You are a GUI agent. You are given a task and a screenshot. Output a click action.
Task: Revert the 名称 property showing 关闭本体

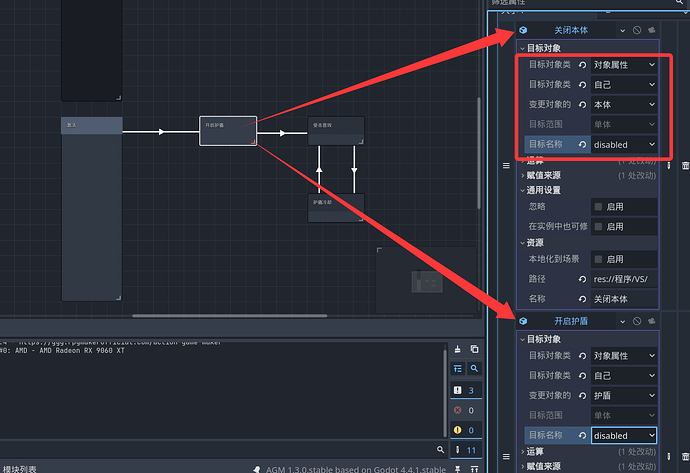(582, 299)
